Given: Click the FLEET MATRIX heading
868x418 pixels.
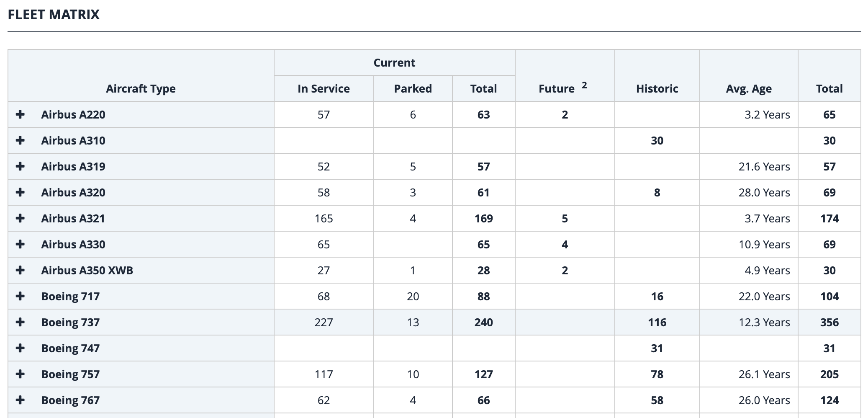Looking at the screenshot, I should (54, 15).
